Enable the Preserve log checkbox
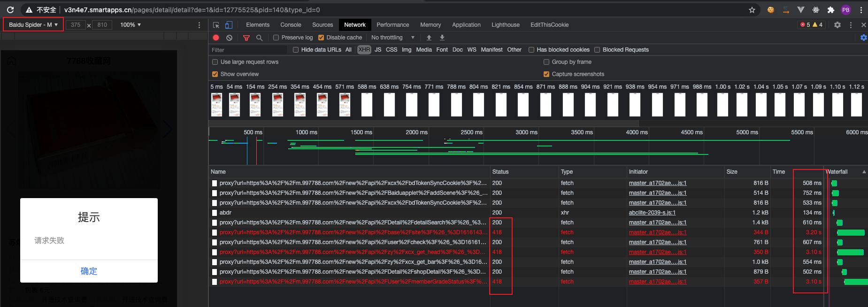Image resolution: width=868 pixels, height=307 pixels. point(276,38)
